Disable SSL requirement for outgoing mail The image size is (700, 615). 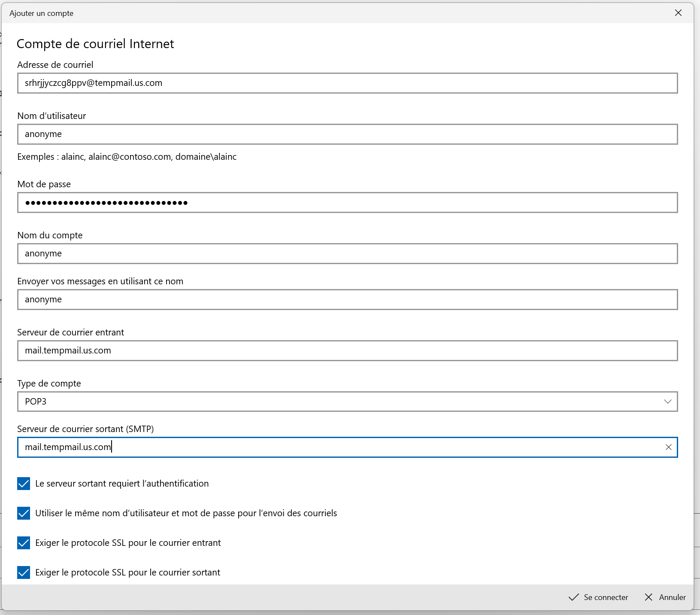[x=24, y=572]
